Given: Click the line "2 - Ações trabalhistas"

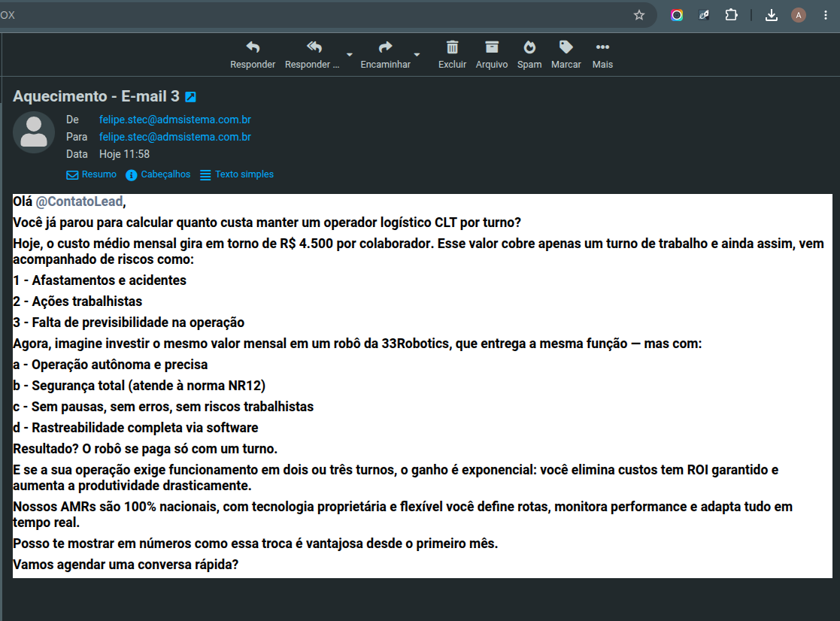Looking at the screenshot, I should pyautogui.click(x=77, y=301).
